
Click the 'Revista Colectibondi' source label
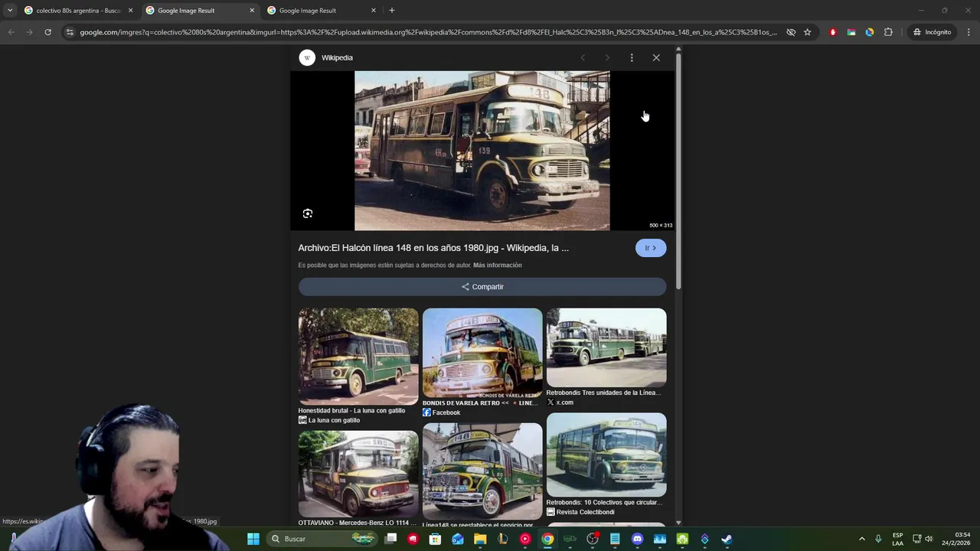pyautogui.click(x=585, y=512)
